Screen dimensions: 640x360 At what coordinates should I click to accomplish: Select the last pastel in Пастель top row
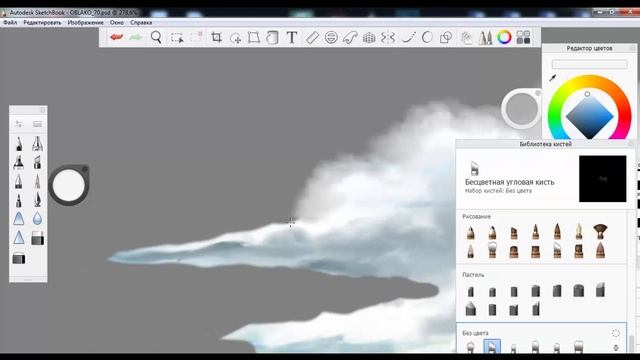(x=600, y=289)
